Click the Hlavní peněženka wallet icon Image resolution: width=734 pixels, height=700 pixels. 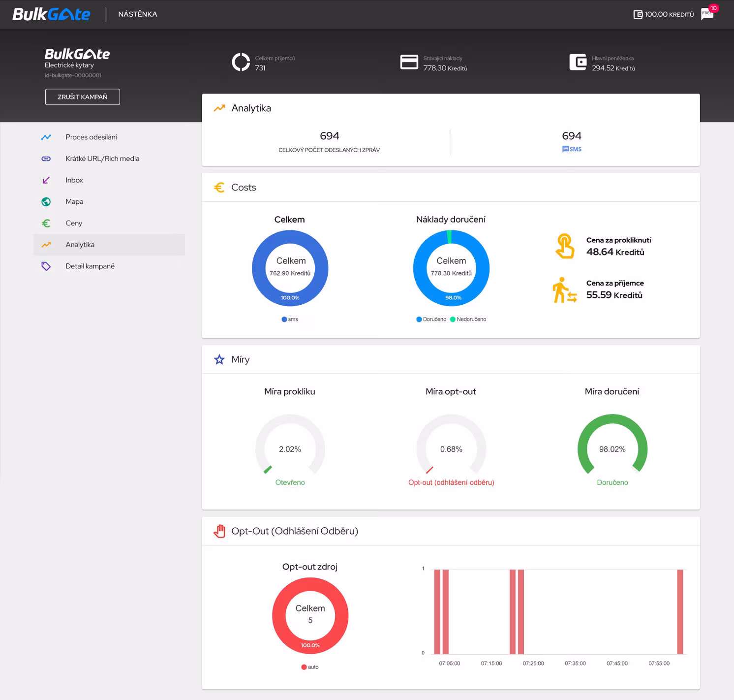click(x=578, y=62)
